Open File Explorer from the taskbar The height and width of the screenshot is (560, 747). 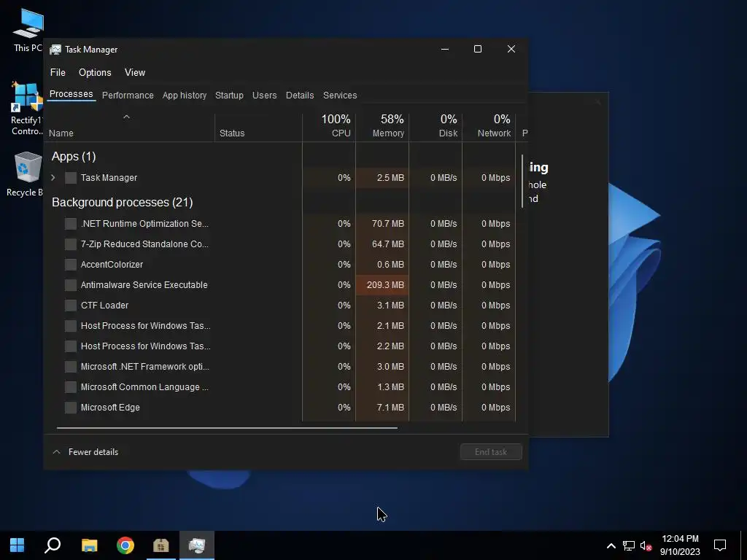[89, 545]
